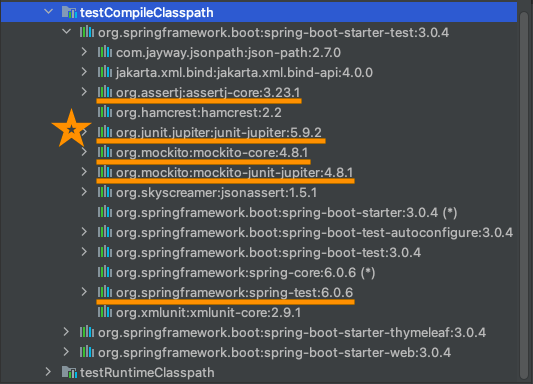533x384 pixels.
Task: Select org.hamcrest:hamcrest:2.2 text
Action: point(199,112)
